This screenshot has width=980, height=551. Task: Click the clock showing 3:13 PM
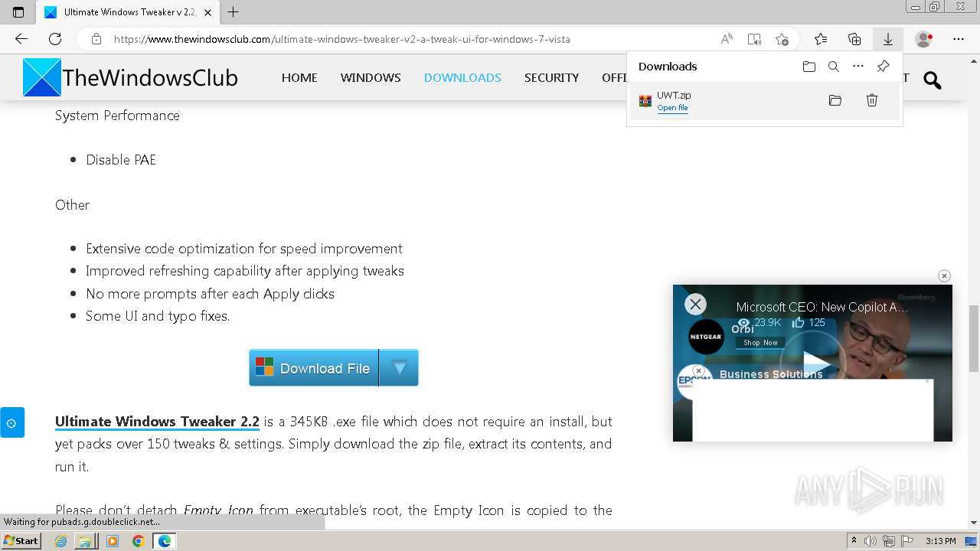(941, 541)
